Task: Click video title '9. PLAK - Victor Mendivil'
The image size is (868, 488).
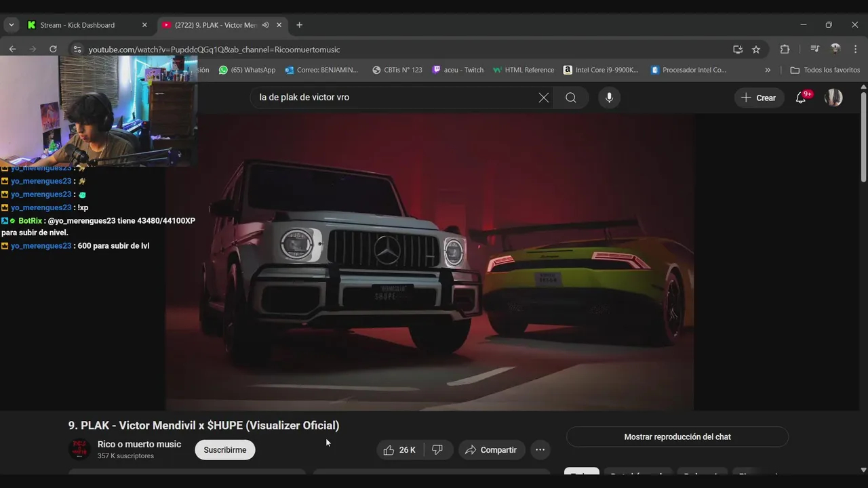Action: pos(203,426)
